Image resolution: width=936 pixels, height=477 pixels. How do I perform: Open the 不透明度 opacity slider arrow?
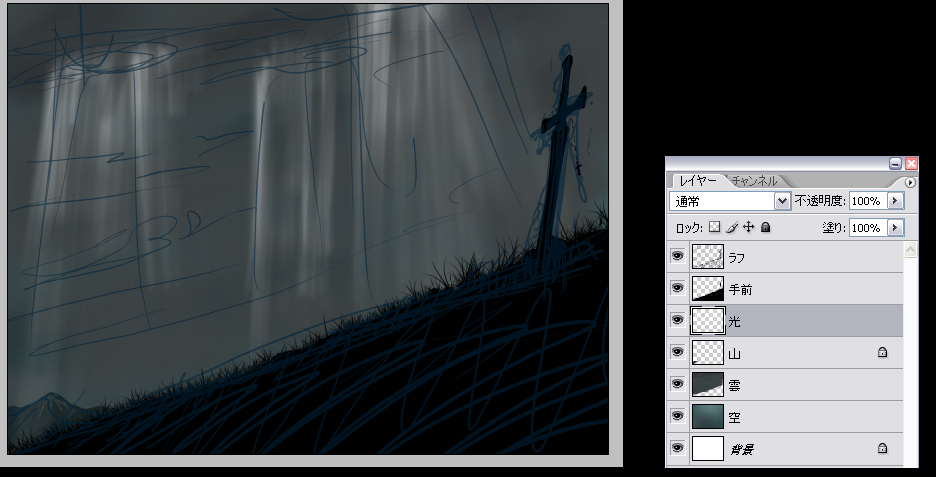click(895, 201)
